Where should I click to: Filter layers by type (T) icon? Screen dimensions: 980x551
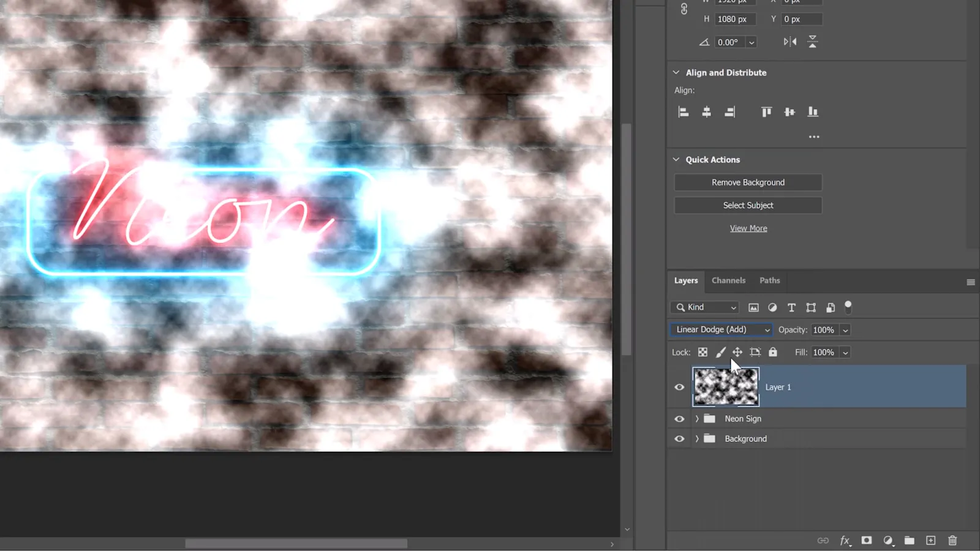tap(791, 307)
